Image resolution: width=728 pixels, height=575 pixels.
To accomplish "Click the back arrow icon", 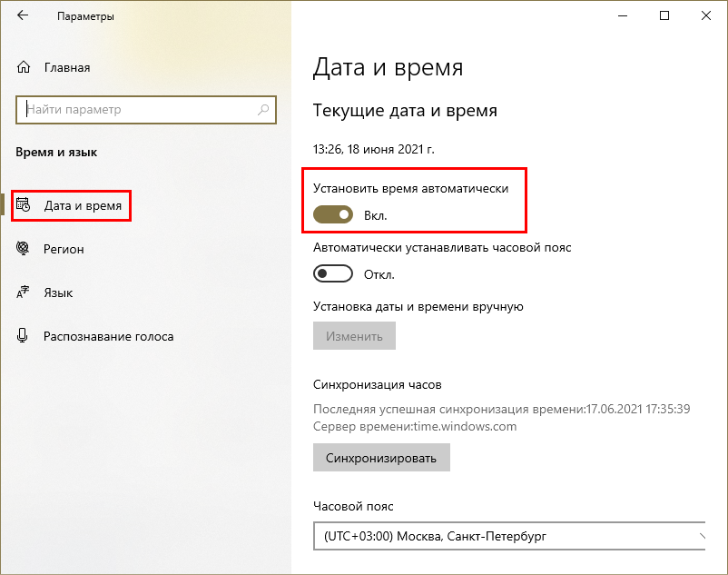I will [23, 16].
